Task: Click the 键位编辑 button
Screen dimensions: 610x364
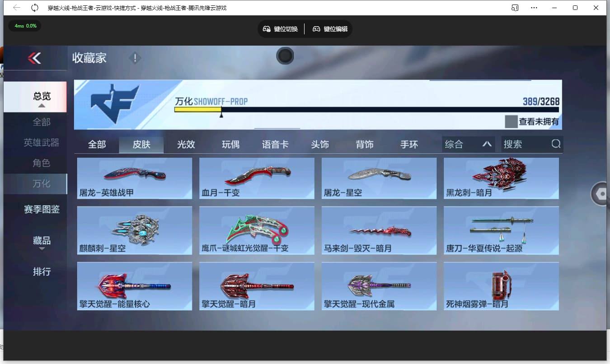Action: tap(329, 28)
